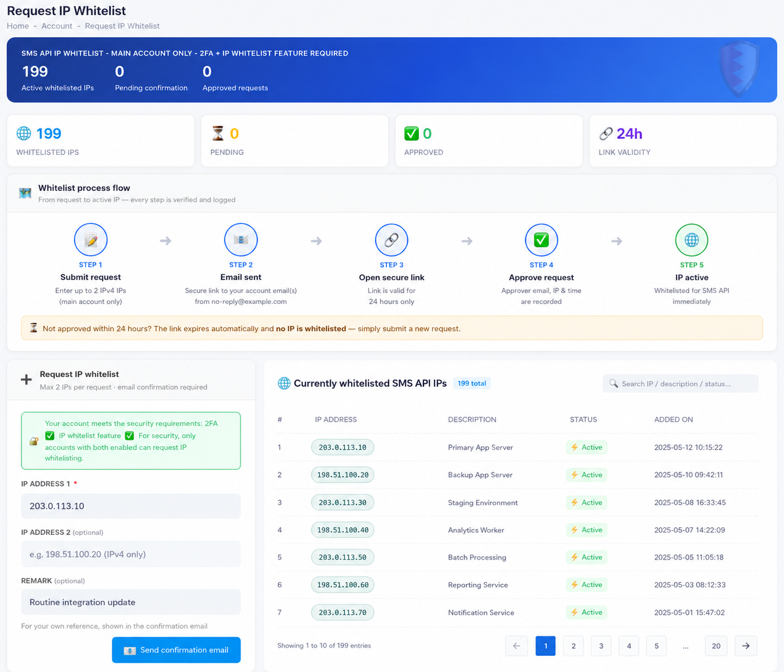
Task: Click the map icon beside Whitelist process flow
Action: point(25,193)
